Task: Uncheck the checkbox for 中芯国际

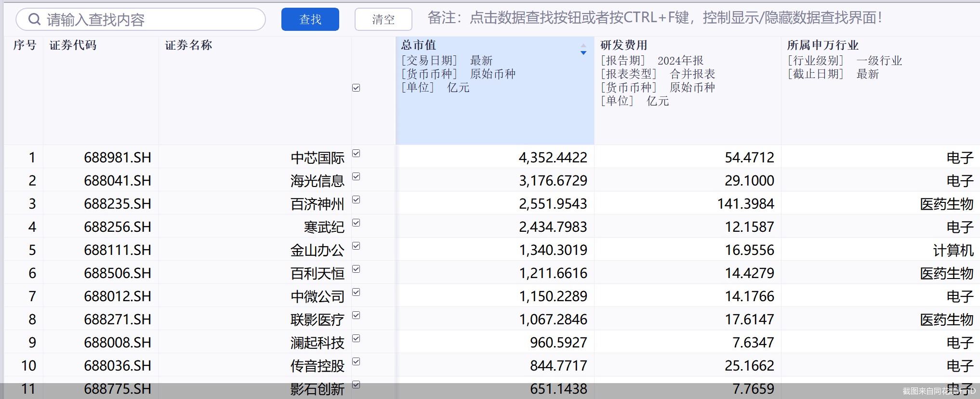Action: [x=356, y=153]
